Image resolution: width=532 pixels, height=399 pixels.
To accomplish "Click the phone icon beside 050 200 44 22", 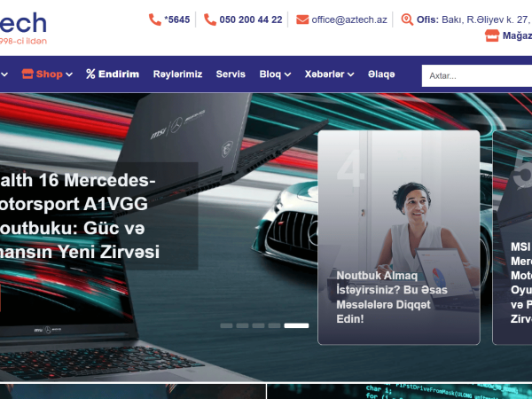I will (210, 20).
